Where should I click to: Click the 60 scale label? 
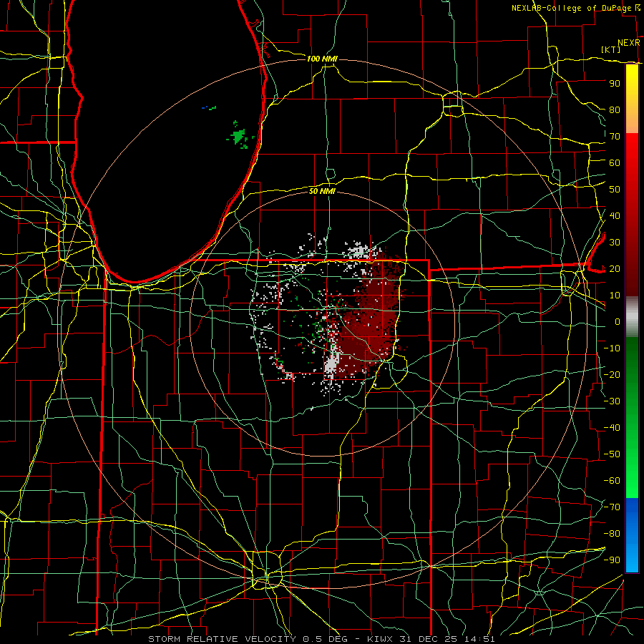pos(615,162)
